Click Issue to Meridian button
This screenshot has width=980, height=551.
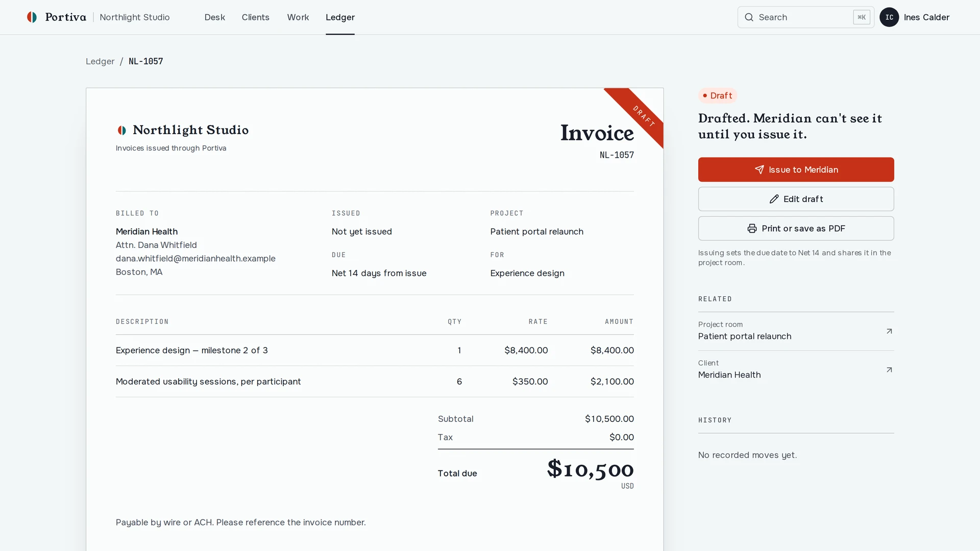[x=796, y=169]
